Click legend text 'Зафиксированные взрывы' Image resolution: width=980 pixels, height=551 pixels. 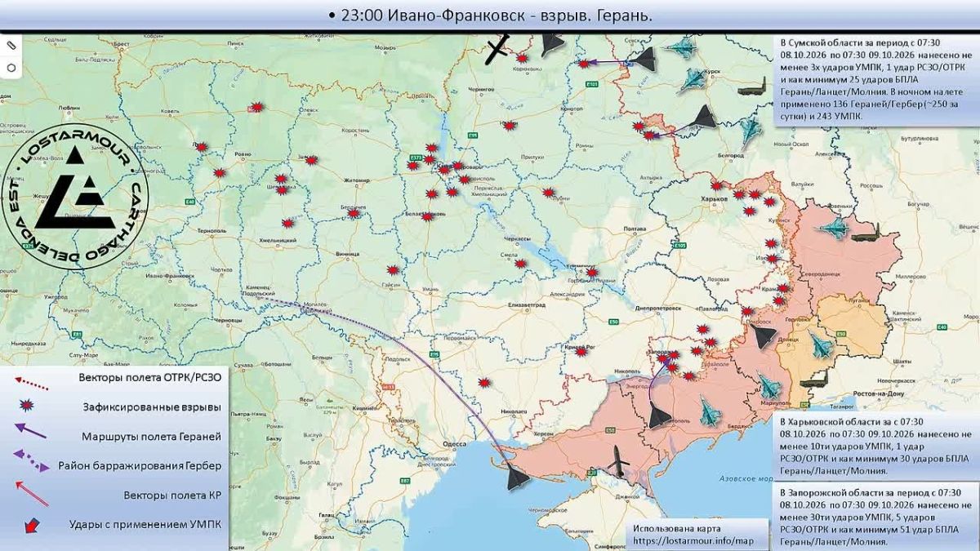coord(151,407)
